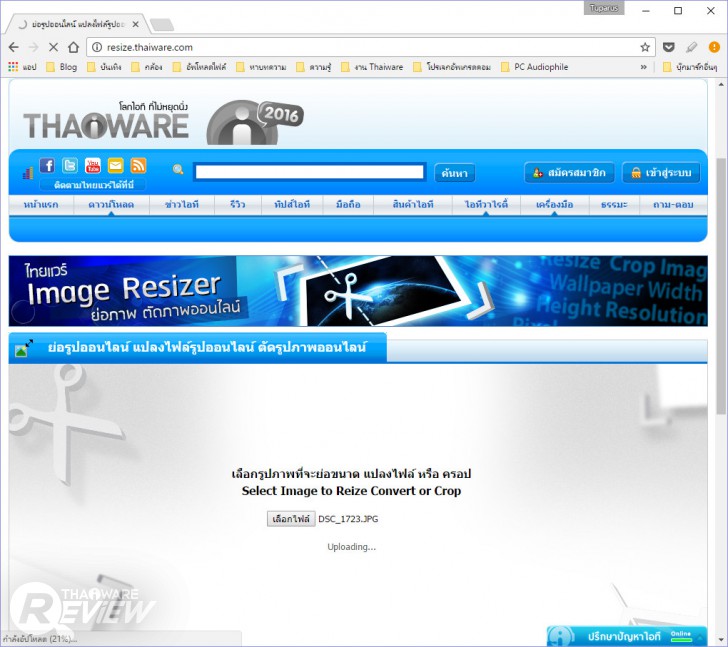
Task: Expand hidden bookmarks with the double chevron
Action: tap(644, 67)
